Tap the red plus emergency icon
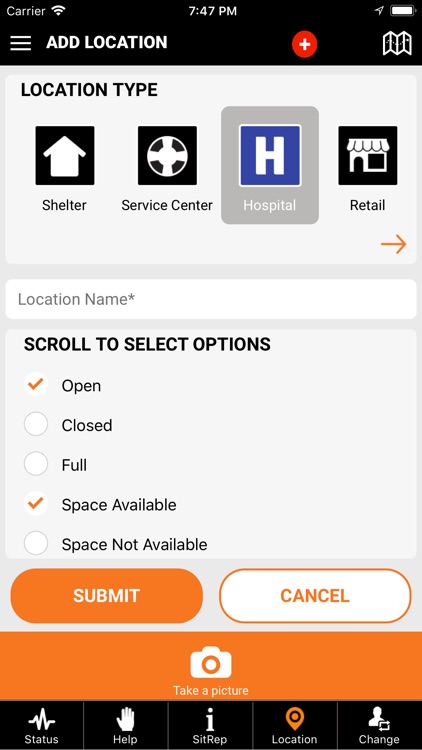 pyautogui.click(x=305, y=44)
